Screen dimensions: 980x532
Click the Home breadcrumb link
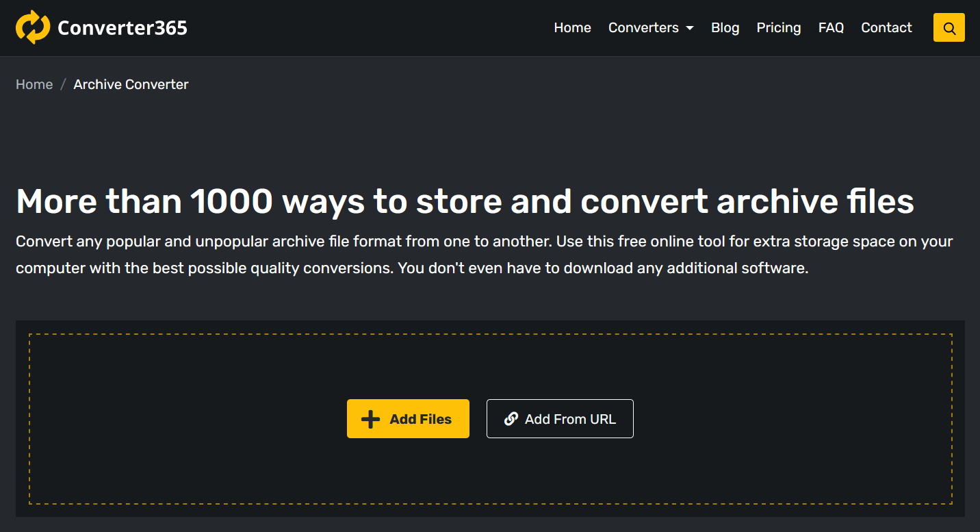pyautogui.click(x=34, y=84)
